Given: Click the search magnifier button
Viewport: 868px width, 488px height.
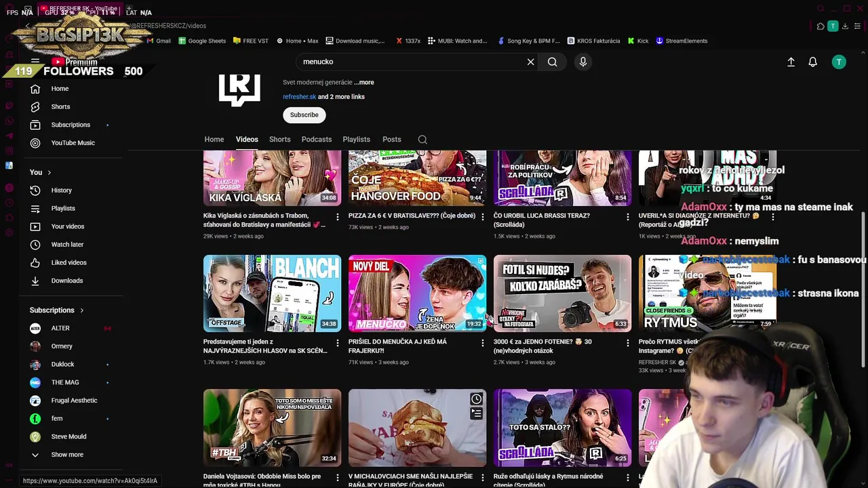Looking at the screenshot, I should coord(552,62).
